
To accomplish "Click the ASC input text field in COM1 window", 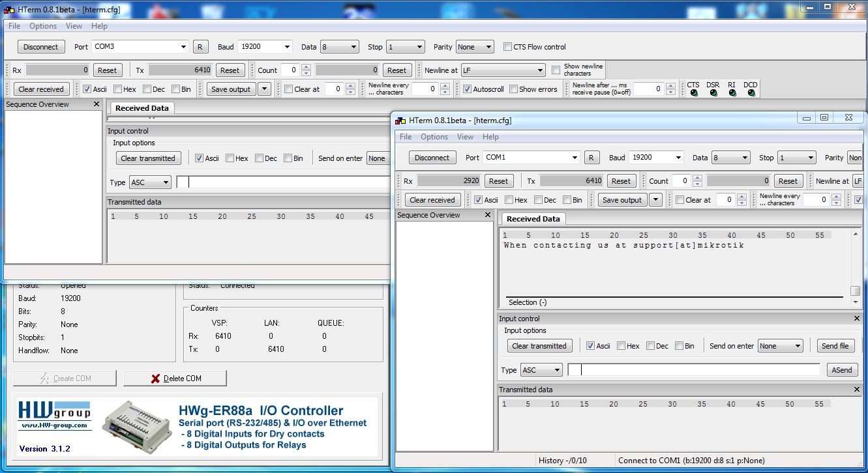I will point(693,370).
